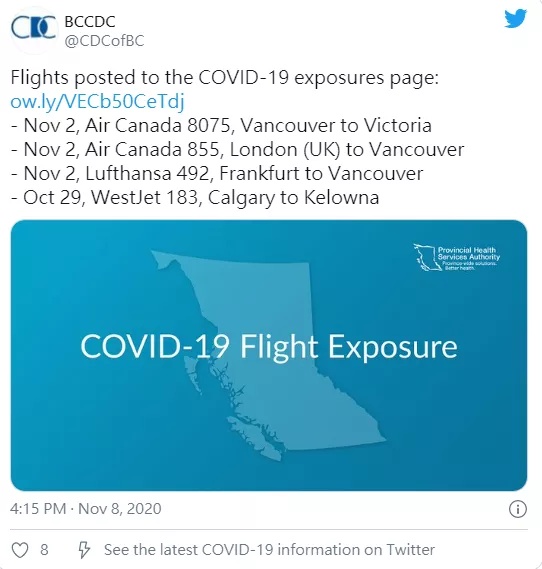
Task: Open the ow.ly/VECb50CeTdj link
Action: point(97,101)
